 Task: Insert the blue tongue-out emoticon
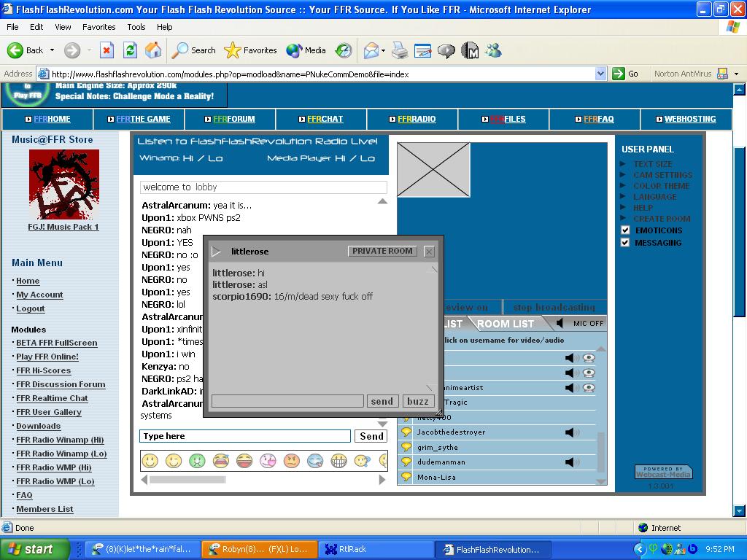click(x=315, y=461)
